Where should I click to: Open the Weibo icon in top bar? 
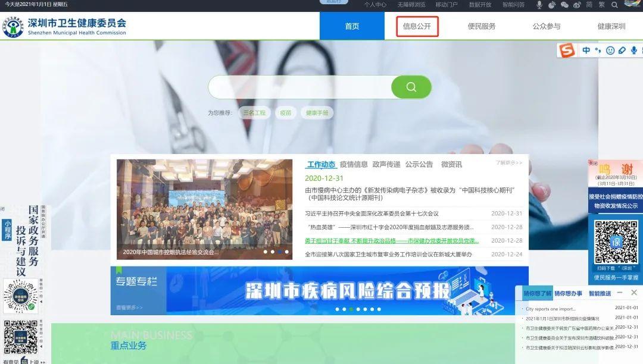click(x=576, y=5)
